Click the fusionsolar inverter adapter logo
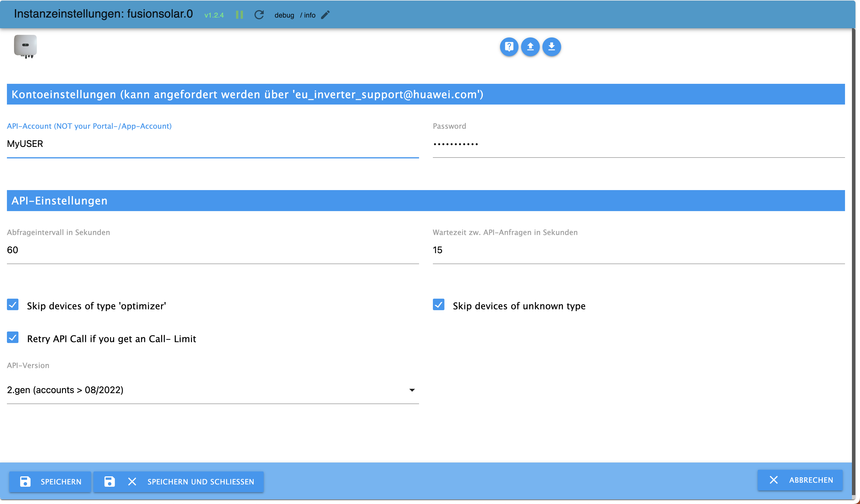The image size is (860, 504). click(x=25, y=46)
